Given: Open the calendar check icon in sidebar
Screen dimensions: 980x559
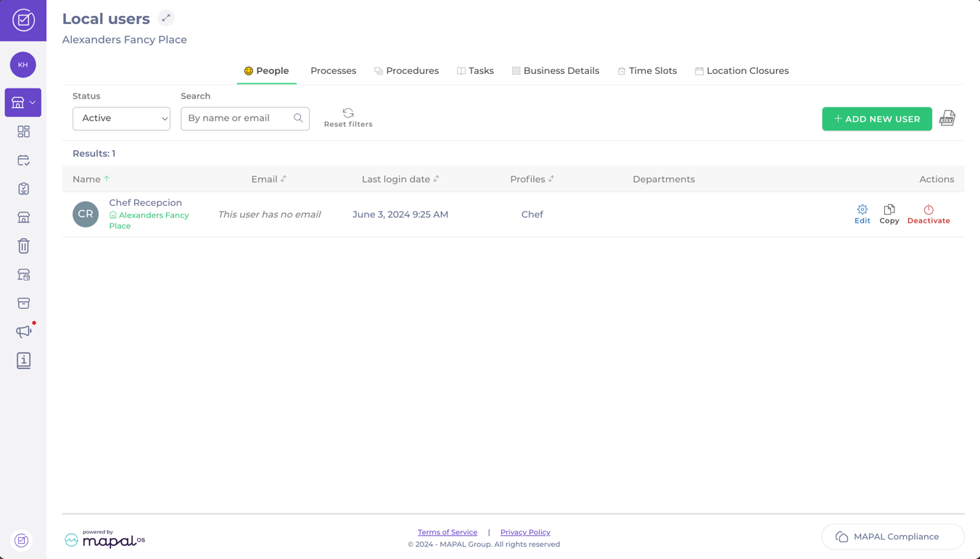Looking at the screenshot, I should pyautogui.click(x=23, y=160).
